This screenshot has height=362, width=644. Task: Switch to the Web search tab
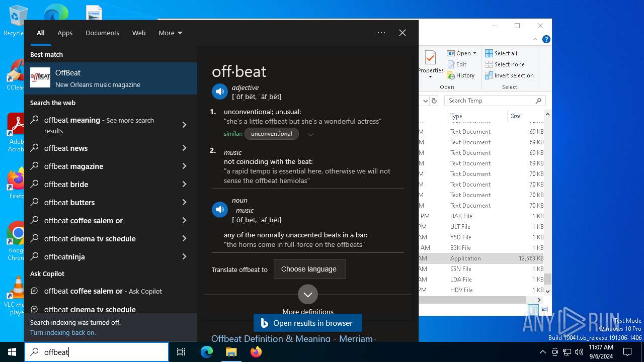[139, 33]
